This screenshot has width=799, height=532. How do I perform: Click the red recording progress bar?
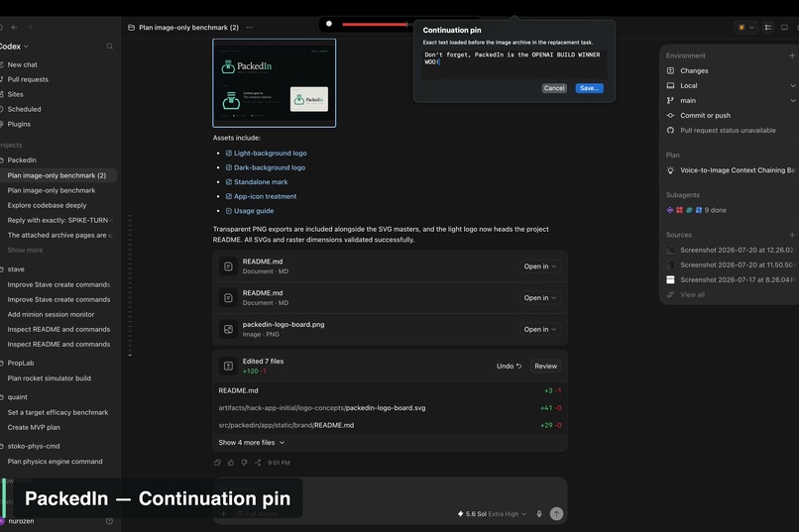coord(375,24)
